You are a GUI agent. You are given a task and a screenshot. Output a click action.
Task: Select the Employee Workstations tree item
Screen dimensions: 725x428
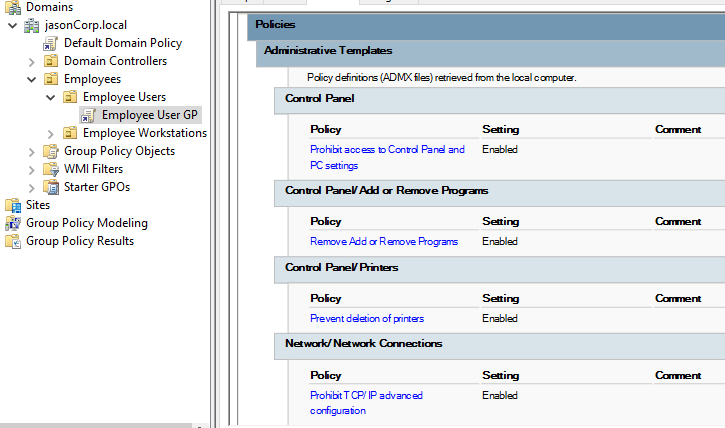(144, 133)
